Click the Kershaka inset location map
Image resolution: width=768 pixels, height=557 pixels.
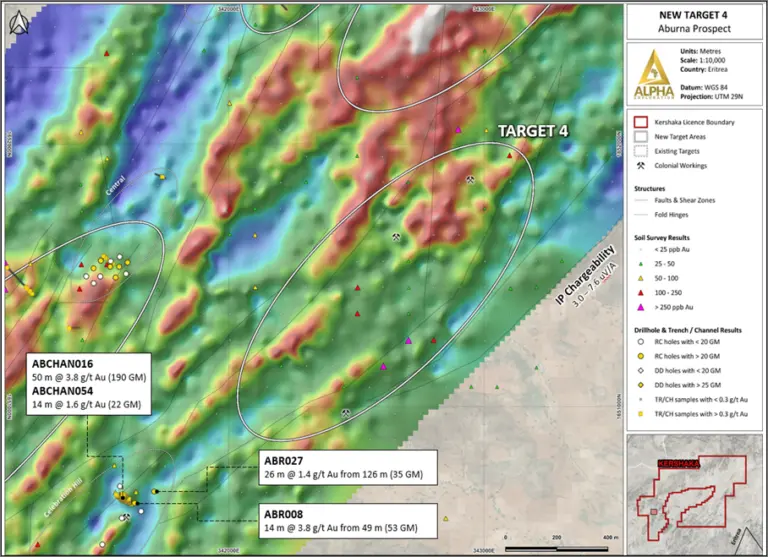(x=693, y=491)
